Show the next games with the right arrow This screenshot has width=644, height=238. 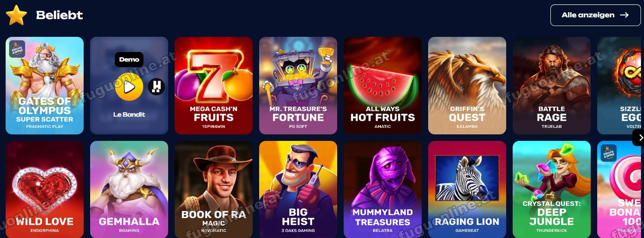click(x=638, y=137)
